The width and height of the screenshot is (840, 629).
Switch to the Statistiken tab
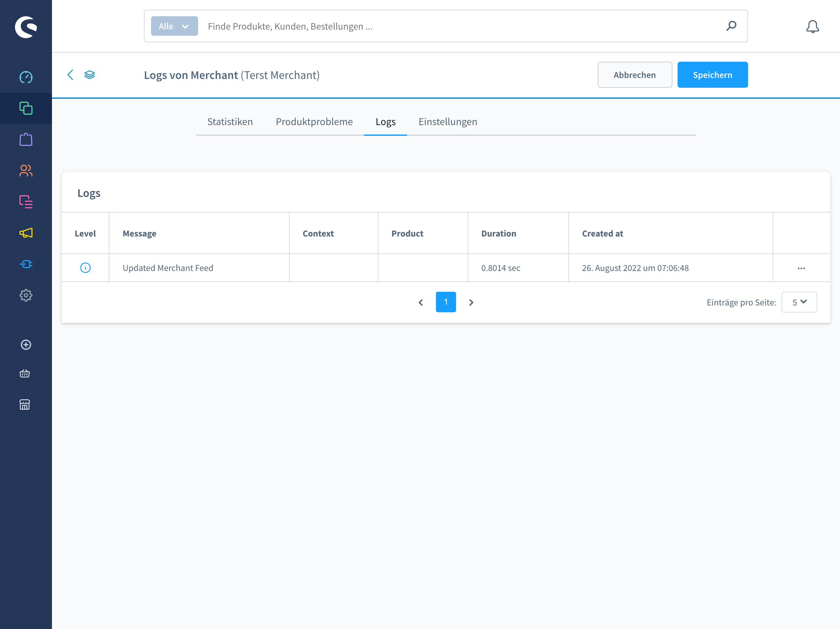click(230, 122)
